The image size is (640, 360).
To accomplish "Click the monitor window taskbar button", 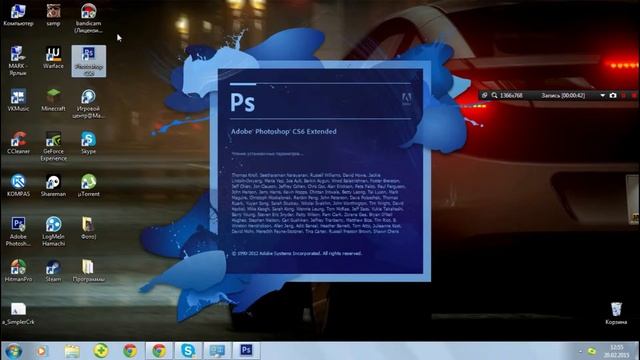I will (x=217, y=351).
